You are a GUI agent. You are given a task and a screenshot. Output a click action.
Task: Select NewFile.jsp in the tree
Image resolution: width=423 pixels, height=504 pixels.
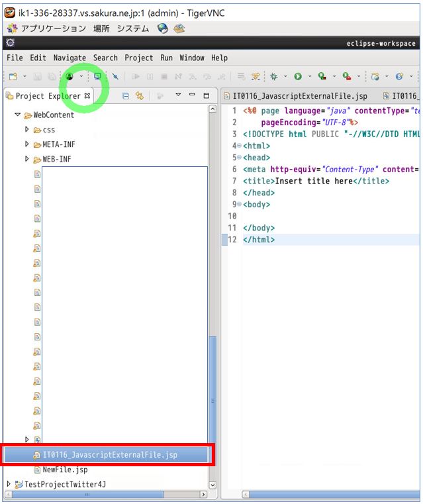(x=65, y=470)
